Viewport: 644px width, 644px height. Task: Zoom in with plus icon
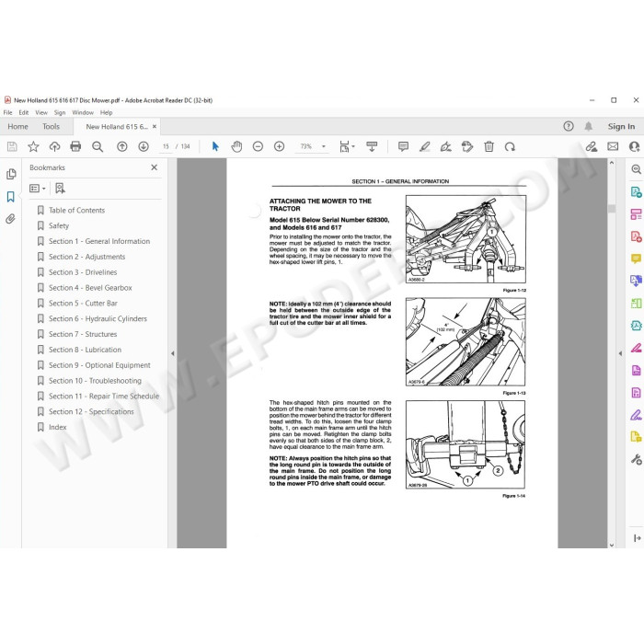click(280, 146)
